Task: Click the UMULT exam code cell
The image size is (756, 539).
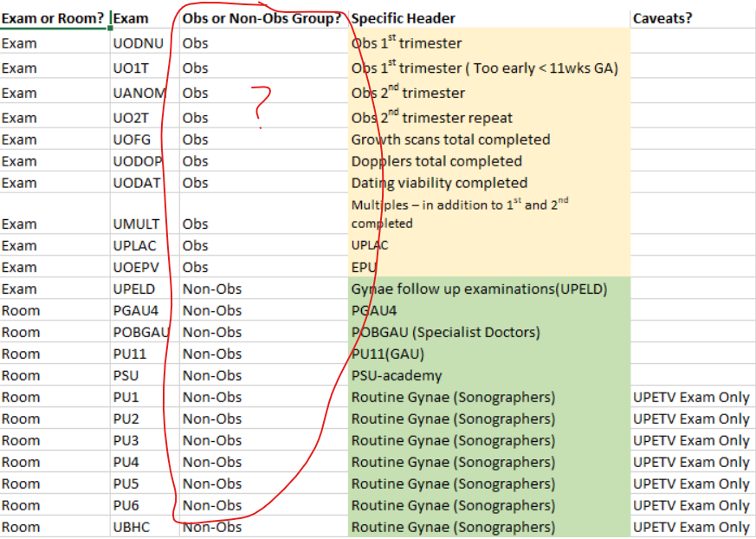Action: coord(145,214)
